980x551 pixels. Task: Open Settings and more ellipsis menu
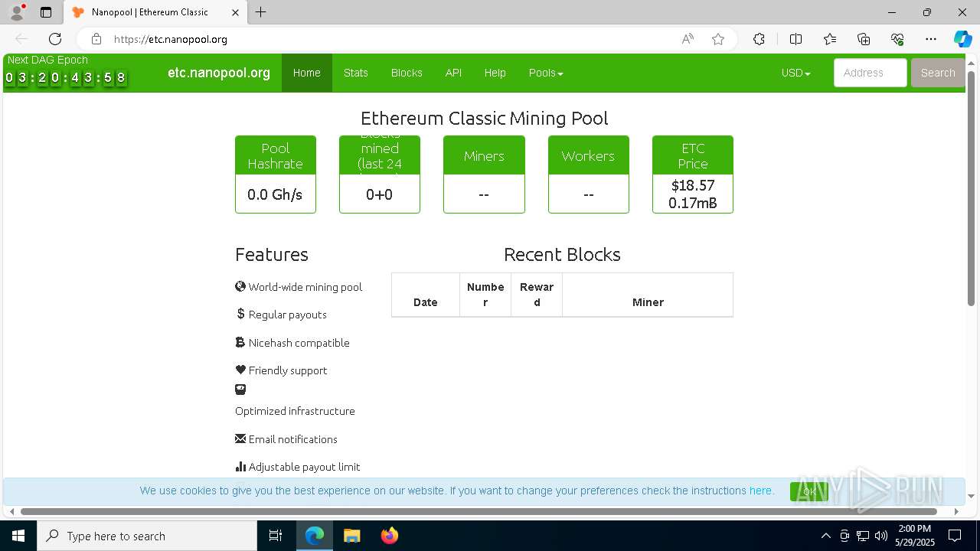931,39
